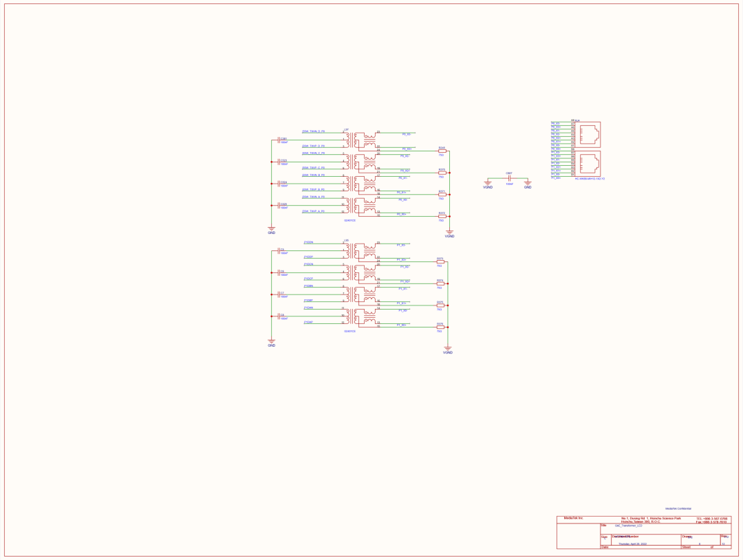743x560 pixels.
Task: Select resistor R372 symbol
Action: click(x=442, y=216)
